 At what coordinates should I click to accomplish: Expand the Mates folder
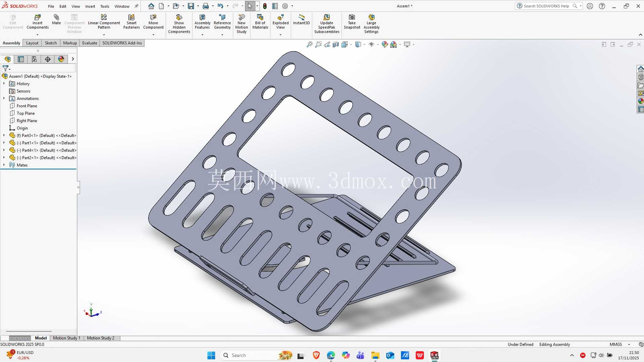pos(4,165)
